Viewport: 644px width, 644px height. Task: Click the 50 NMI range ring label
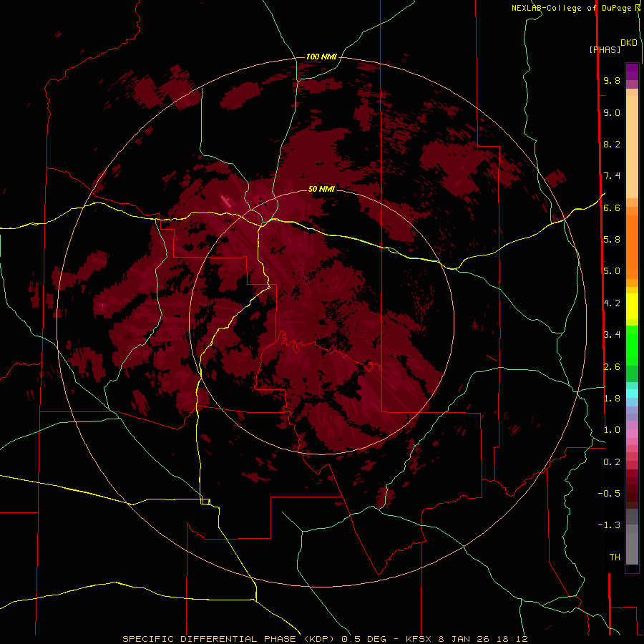pyautogui.click(x=321, y=189)
